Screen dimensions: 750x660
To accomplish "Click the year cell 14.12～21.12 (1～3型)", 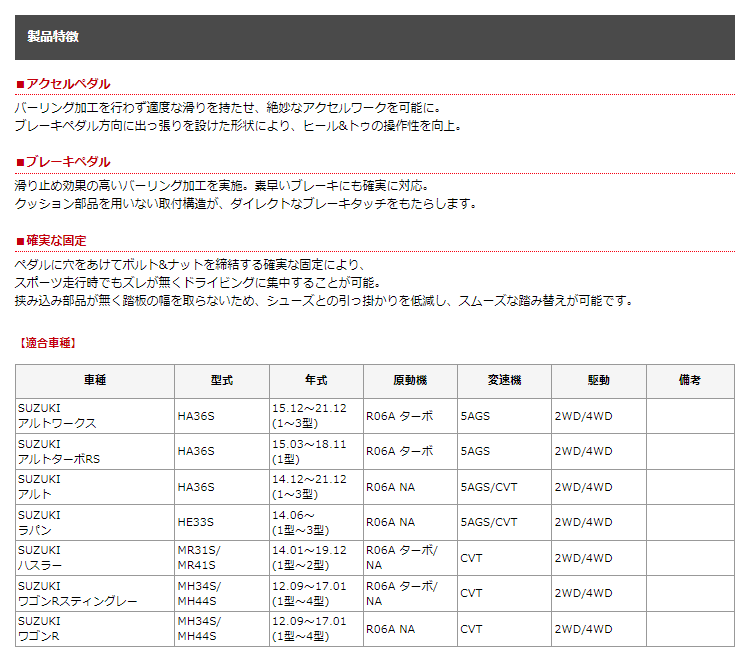I will tap(316, 487).
